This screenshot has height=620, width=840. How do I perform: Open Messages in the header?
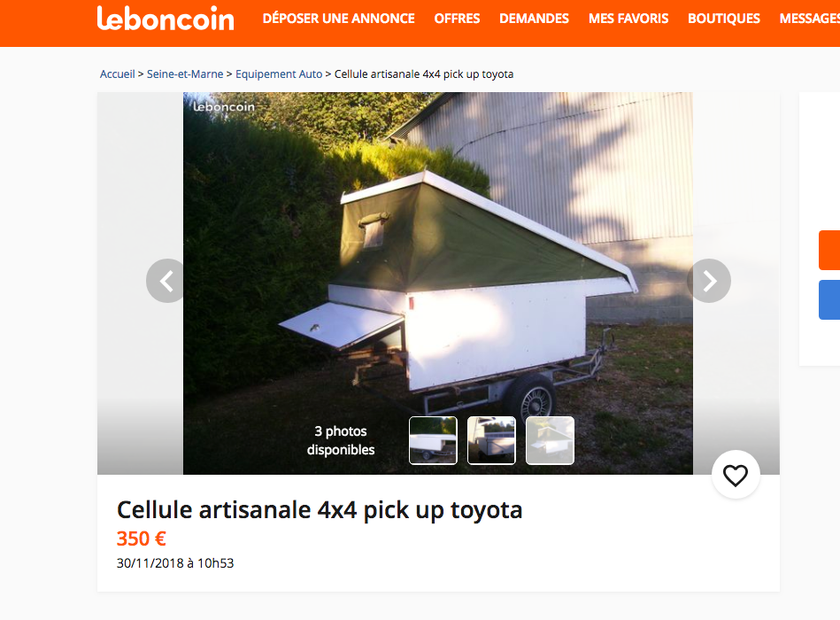pos(810,19)
